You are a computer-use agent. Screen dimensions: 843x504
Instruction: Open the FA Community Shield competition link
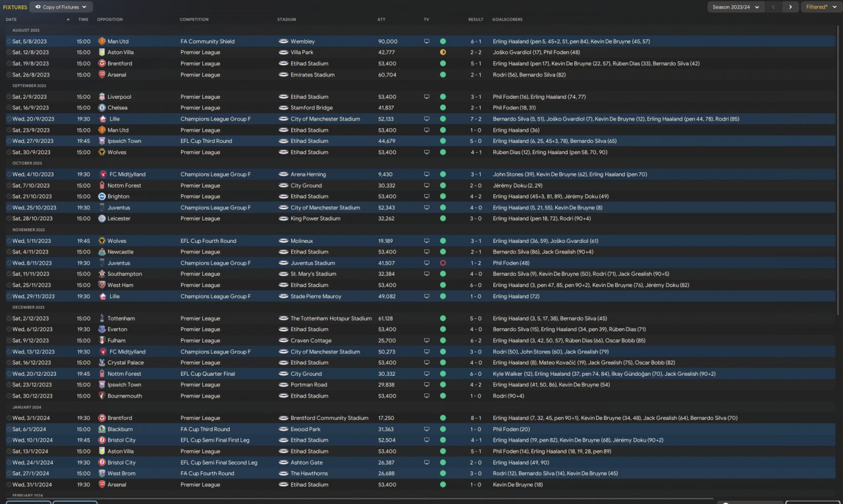(x=207, y=41)
